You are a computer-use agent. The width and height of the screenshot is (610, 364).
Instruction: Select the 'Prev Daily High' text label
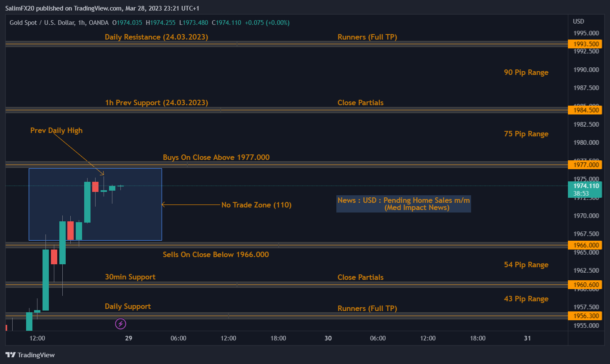56,130
